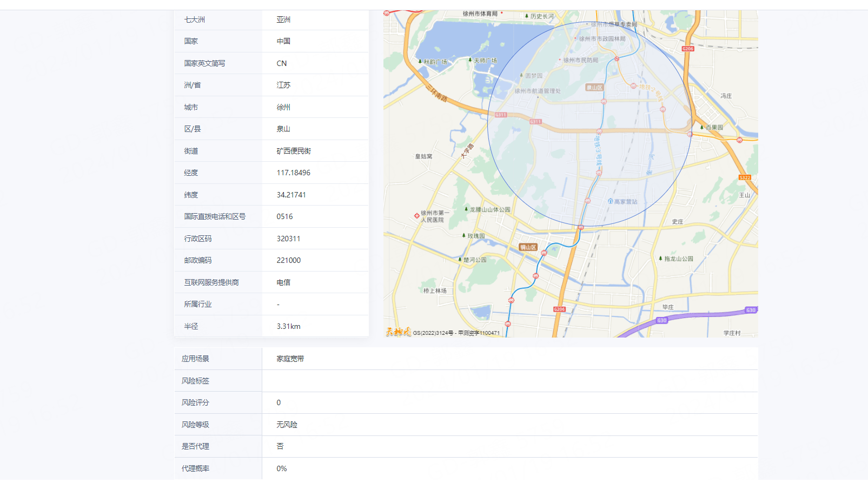
Task: Click the 泉山区 district badge on map
Action: tap(594, 87)
